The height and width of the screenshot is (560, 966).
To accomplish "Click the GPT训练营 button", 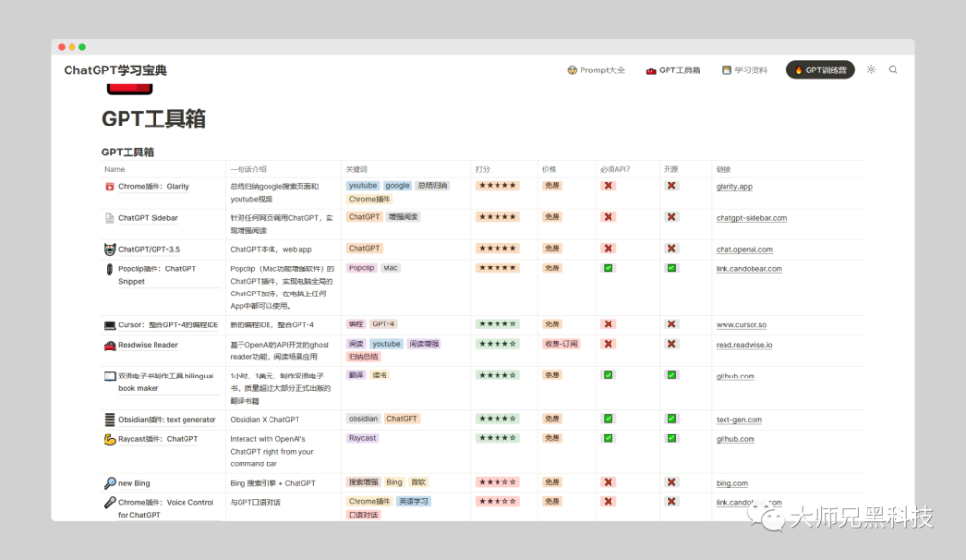I will [820, 70].
